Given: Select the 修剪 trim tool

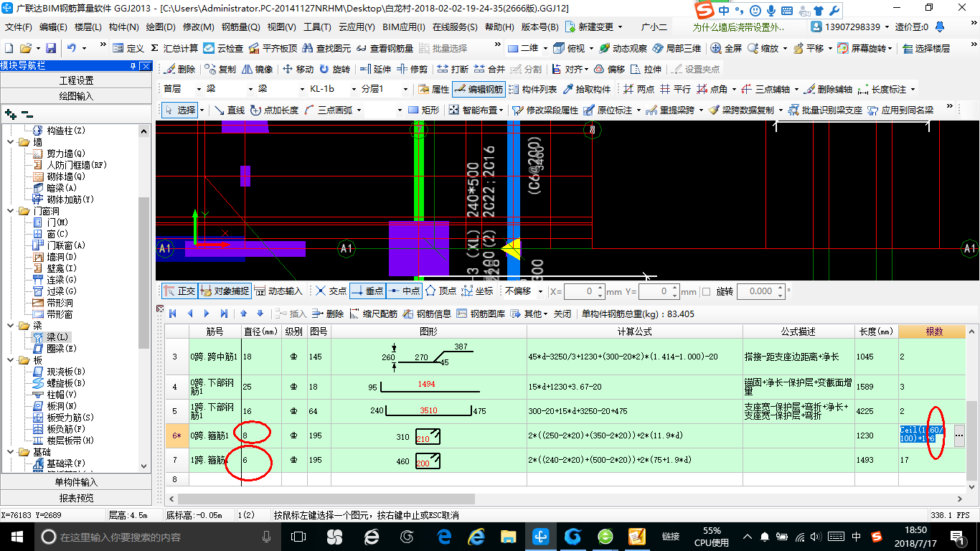Looking at the screenshot, I should 413,69.
